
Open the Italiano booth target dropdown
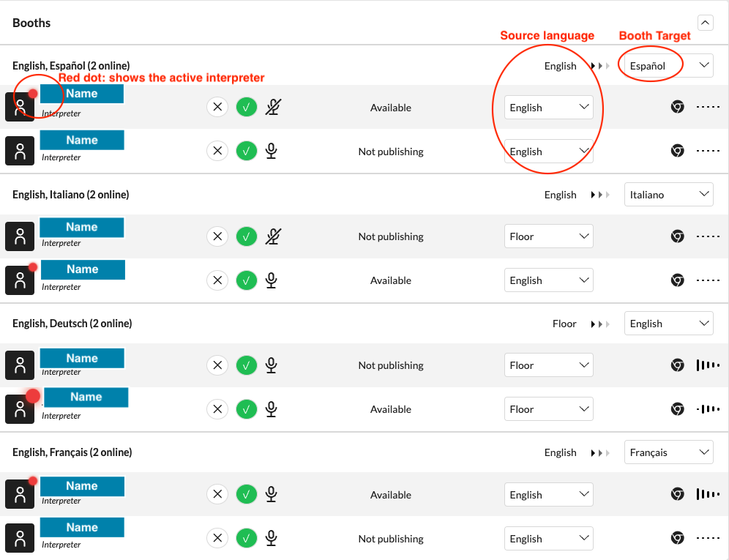pos(668,195)
